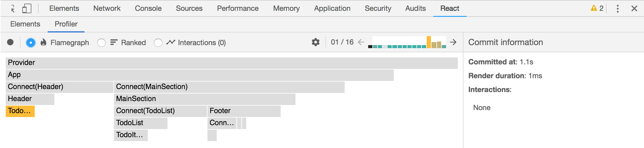Click the record profiling button
This screenshot has width=644, height=148.
pos(10,42)
